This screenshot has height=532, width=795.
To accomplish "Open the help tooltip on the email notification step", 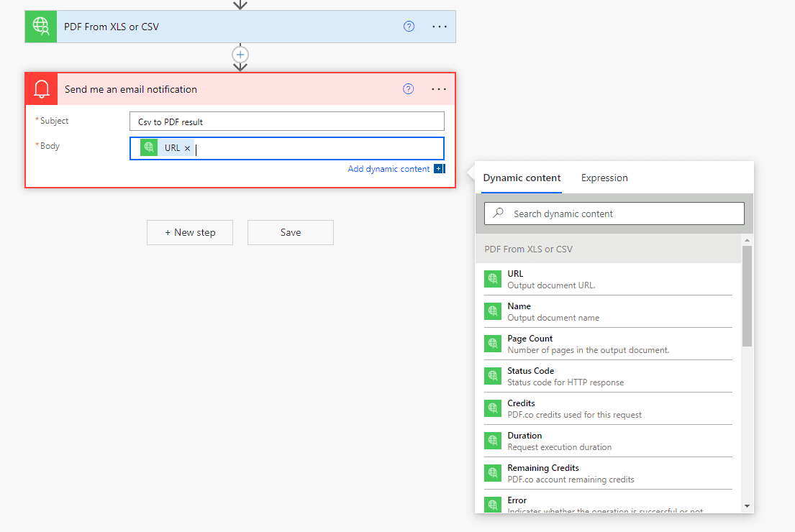I will [x=409, y=88].
